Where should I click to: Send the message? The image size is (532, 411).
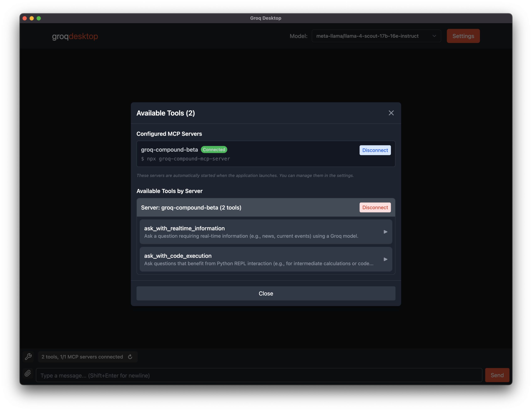[x=497, y=375]
